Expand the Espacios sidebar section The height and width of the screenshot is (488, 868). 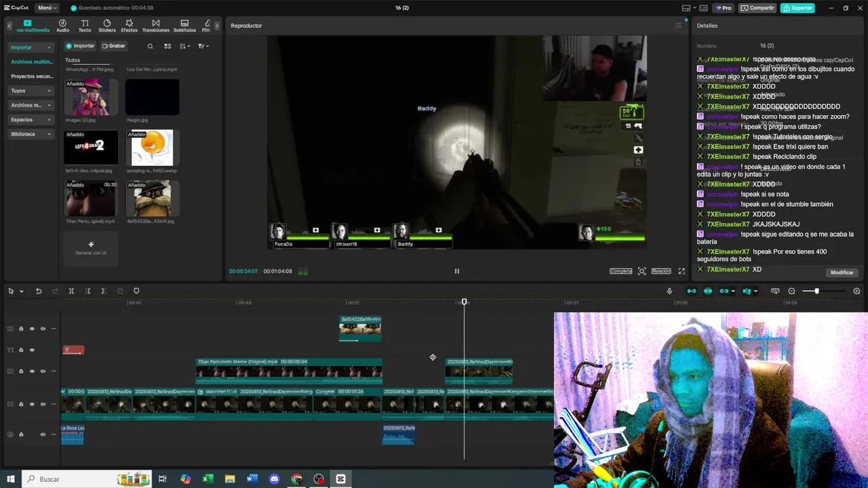31,119
